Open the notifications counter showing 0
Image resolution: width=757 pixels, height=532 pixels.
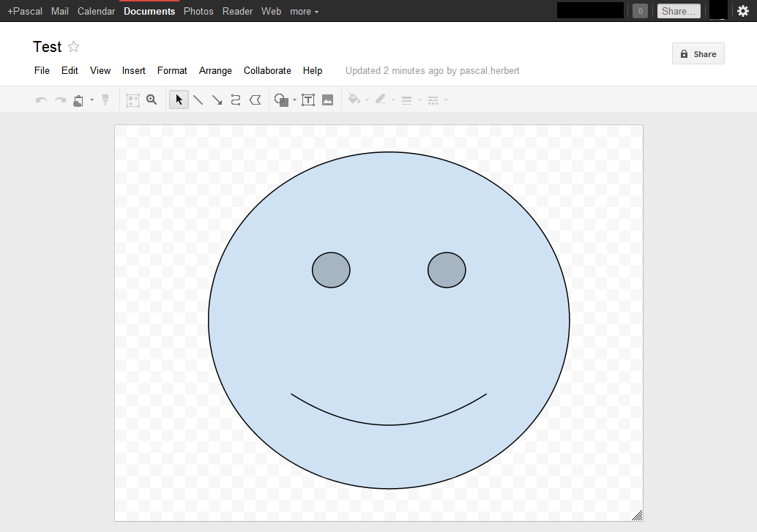[x=640, y=11]
